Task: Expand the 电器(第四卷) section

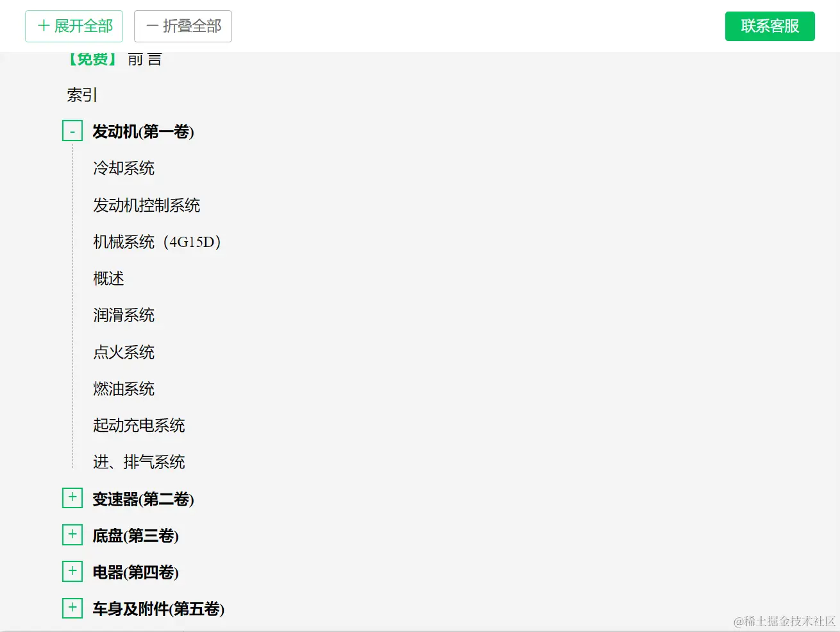Action: point(72,571)
